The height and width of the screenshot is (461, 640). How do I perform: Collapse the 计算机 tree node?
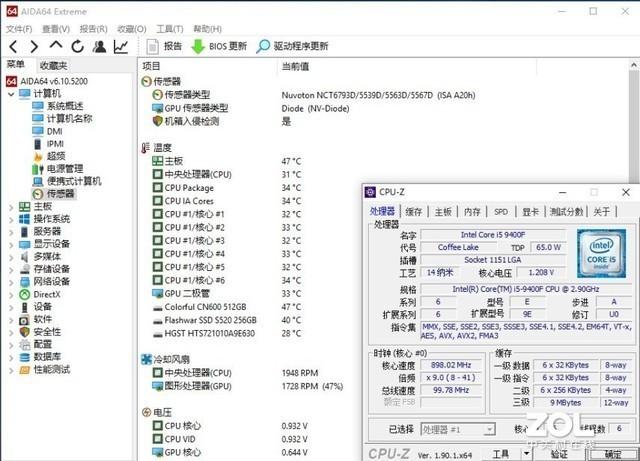(x=11, y=94)
